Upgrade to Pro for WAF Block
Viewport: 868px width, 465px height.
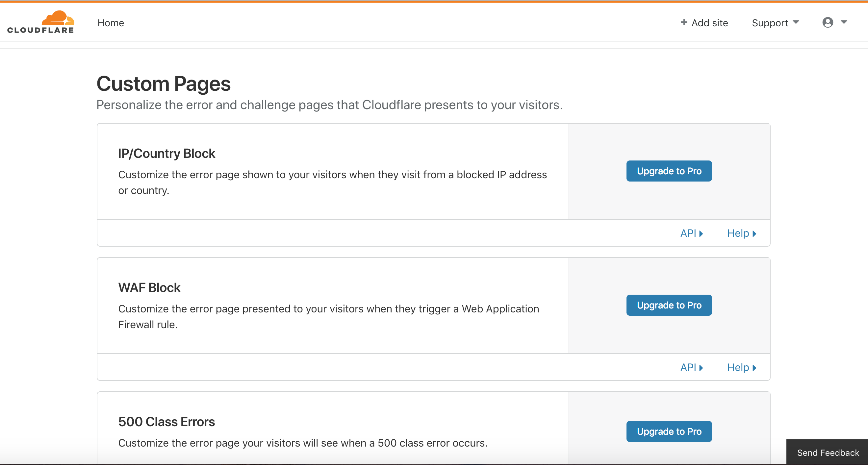(669, 305)
